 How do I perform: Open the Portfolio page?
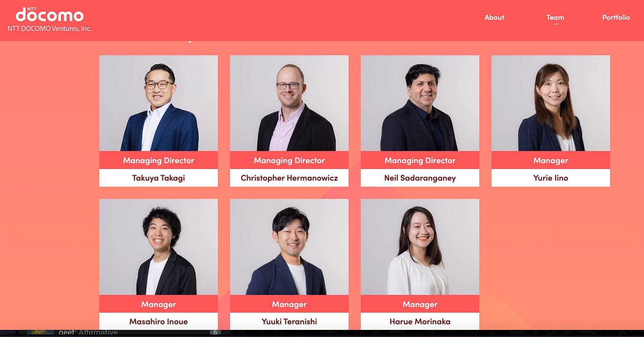pos(616,18)
